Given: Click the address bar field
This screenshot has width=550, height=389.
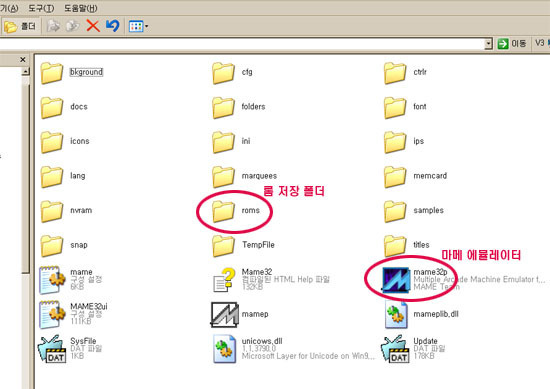Looking at the screenshot, I should click(x=242, y=44).
